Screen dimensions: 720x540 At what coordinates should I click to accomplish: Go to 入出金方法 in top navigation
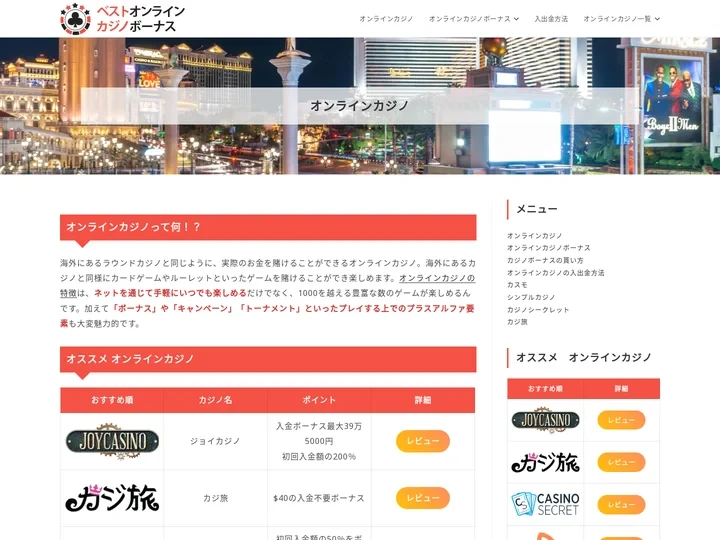pos(551,19)
